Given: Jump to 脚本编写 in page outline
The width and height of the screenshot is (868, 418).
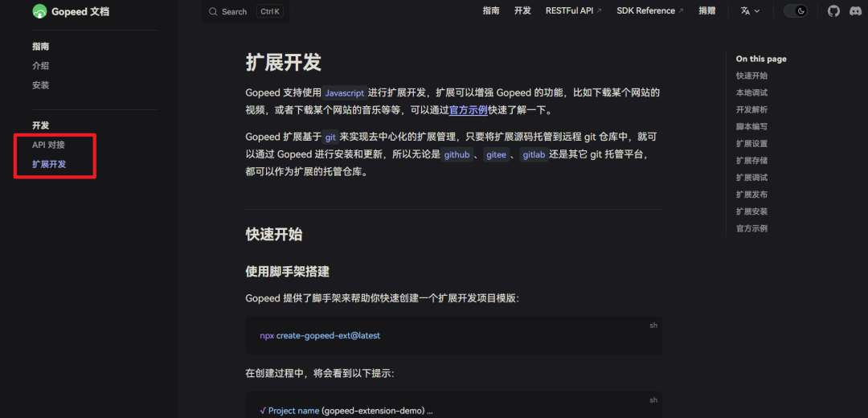Looking at the screenshot, I should tap(751, 127).
